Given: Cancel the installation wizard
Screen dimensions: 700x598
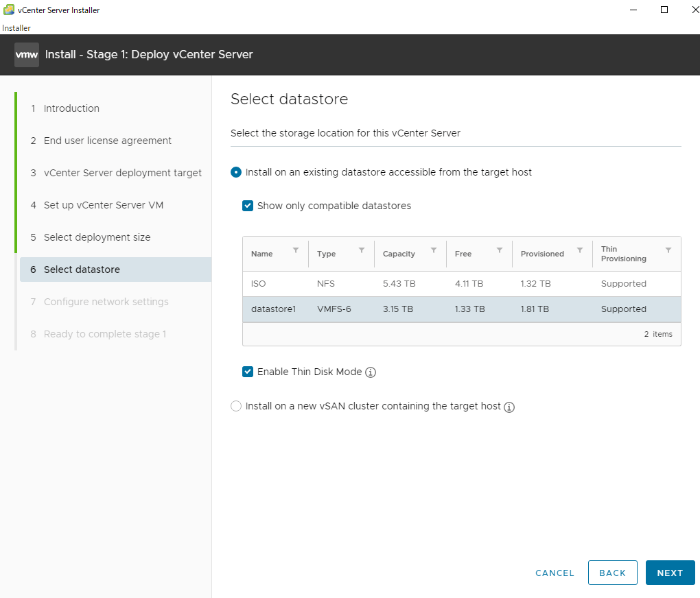Looking at the screenshot, I should tap(555, 573).
